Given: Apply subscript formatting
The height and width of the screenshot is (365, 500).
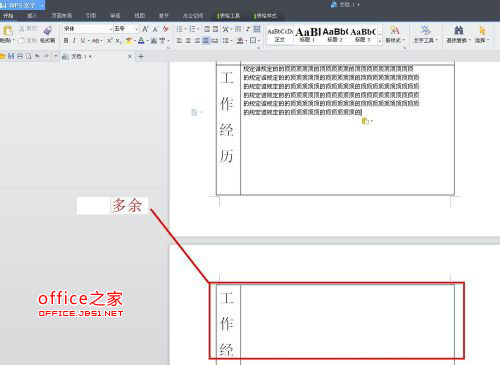Looking at the screenshot, I should pyautogui.click(x=118, y=41).
